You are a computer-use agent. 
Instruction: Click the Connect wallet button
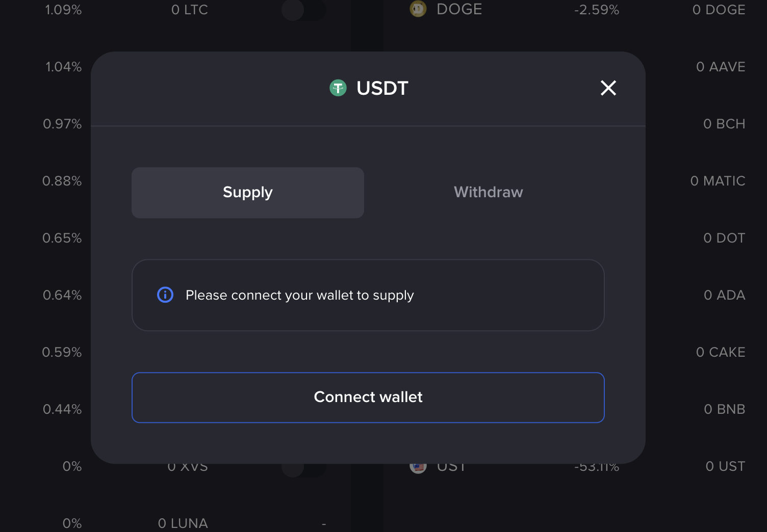point(368,397)
